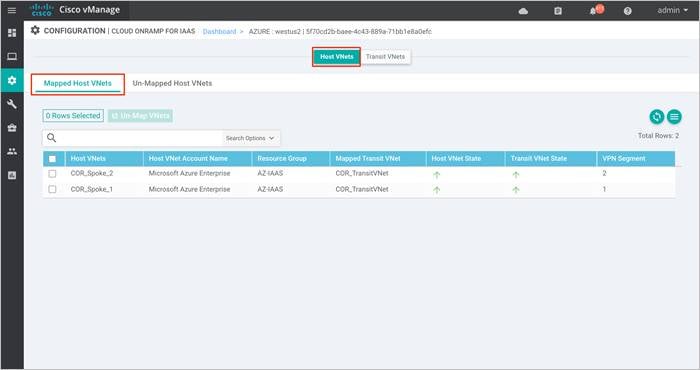Click the Transit VNet State arrow for COR_Spoke_2
The image size is (700, 370).
click(516, 175)
